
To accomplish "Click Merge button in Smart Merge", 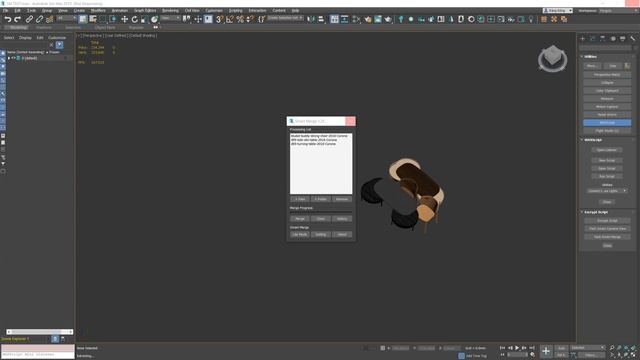I will [300, 219].
